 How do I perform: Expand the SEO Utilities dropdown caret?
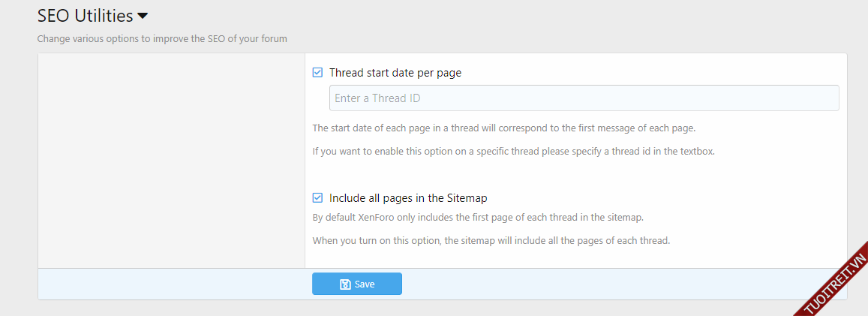[143, 16]
